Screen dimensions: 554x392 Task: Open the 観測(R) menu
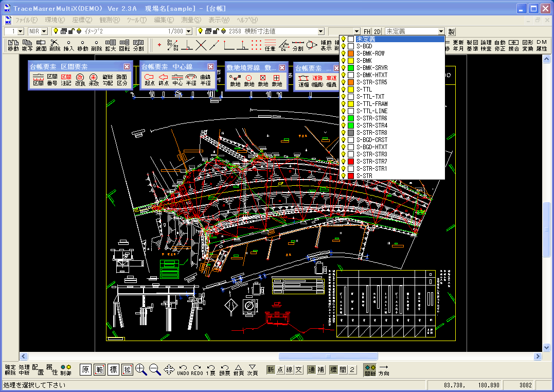[110, 20]
